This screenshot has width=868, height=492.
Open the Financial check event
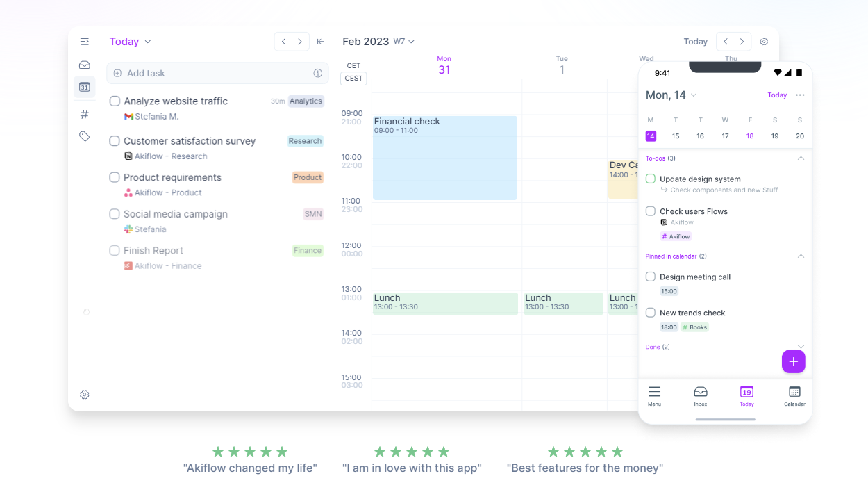445,158
